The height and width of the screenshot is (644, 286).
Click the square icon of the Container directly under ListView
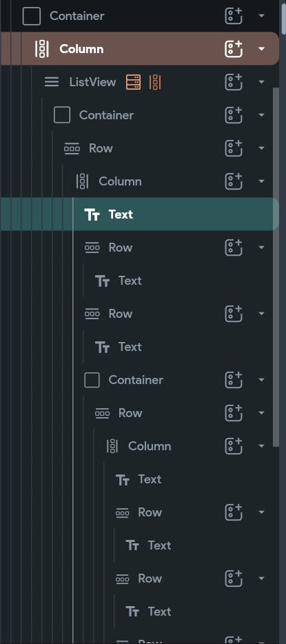(62, 115)
